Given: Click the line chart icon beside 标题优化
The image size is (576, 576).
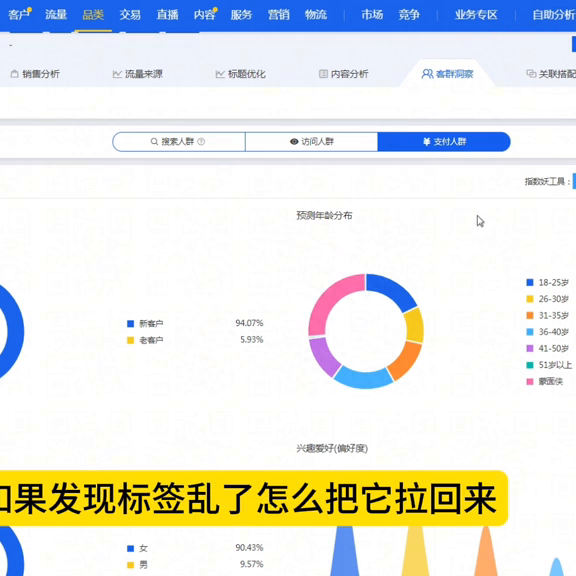Looking at the screenshot, I should [220, 74].
